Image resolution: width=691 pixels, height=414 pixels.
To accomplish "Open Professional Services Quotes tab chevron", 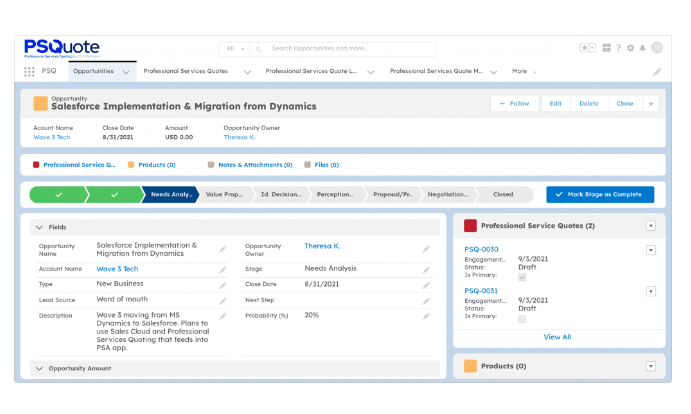I will coord(247,72).
